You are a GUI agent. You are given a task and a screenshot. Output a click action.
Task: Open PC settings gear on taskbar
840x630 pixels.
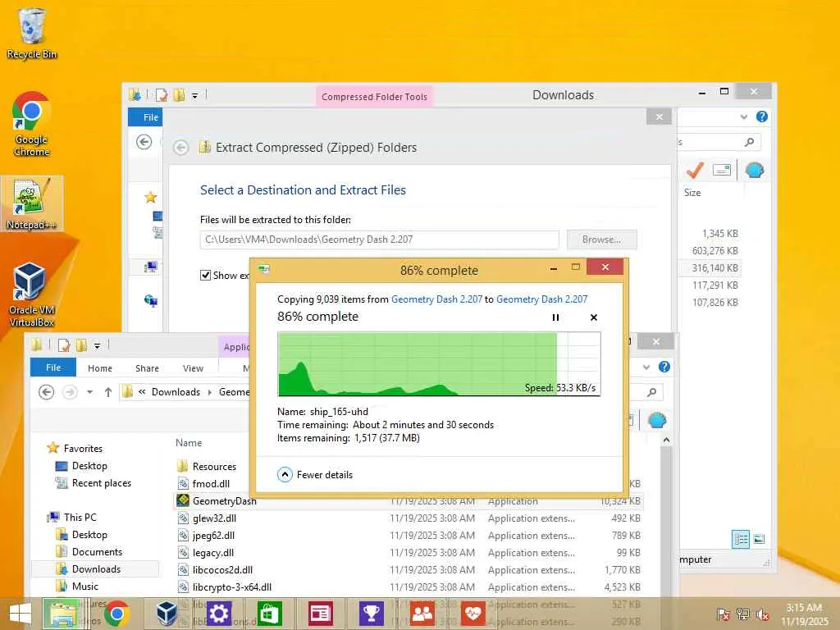pos(219,614)
